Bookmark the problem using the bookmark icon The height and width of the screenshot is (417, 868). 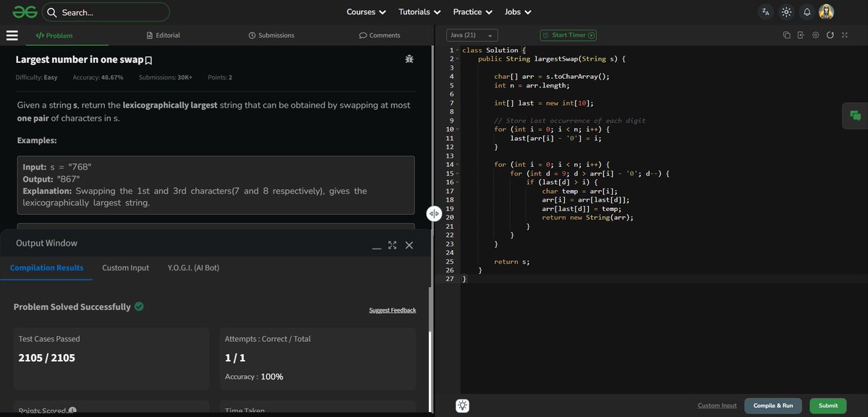point(148,61)
